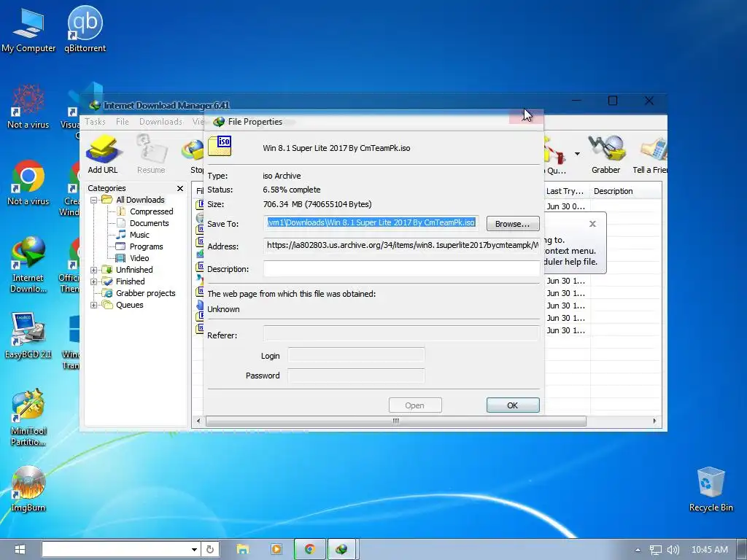Viewport: 747px width, 560px height.
Task: Click the Login field
Action: click(x=356, y=355)
